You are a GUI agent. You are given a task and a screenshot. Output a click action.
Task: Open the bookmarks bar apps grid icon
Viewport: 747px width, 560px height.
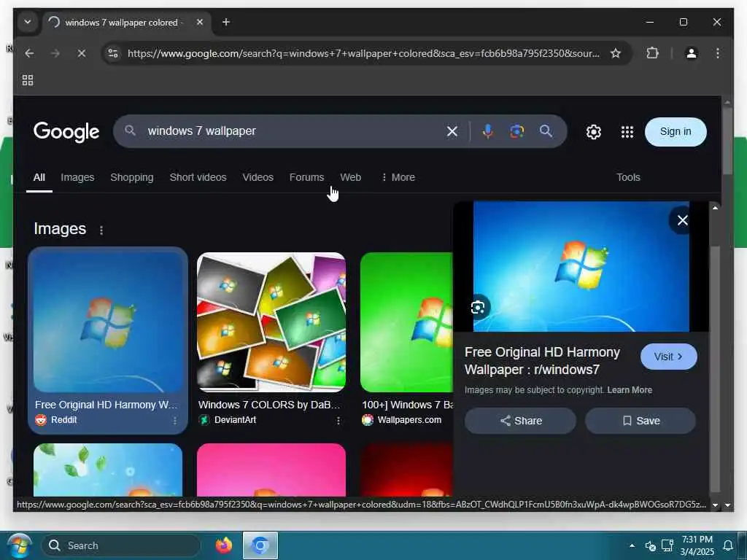click(28, 80)
